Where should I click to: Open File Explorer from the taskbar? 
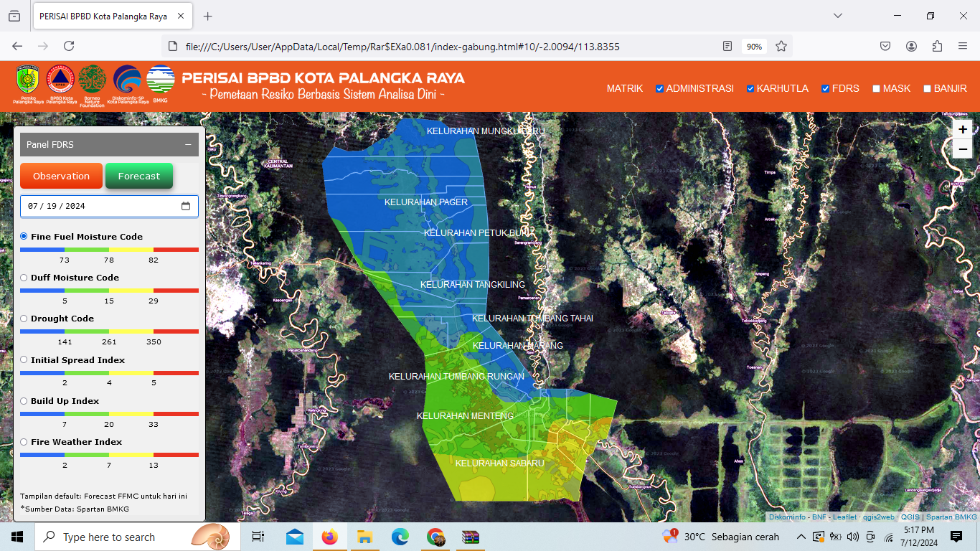[364, 537]
